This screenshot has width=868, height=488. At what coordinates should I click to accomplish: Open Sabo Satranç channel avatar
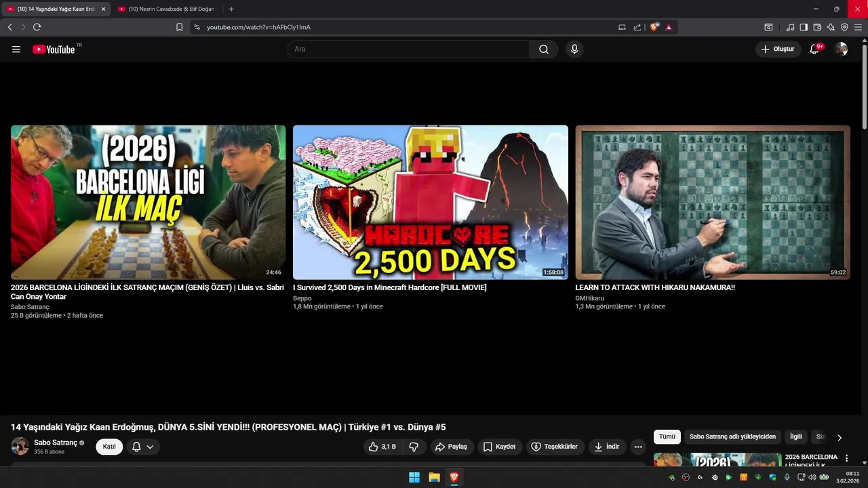click(x=20, y=446)
